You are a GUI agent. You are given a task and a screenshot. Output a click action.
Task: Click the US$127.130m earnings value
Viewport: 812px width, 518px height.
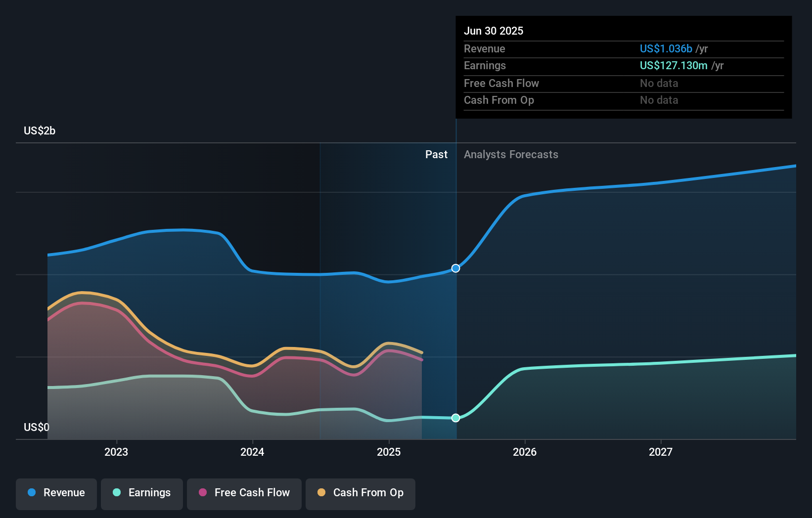tap(674, 65)
